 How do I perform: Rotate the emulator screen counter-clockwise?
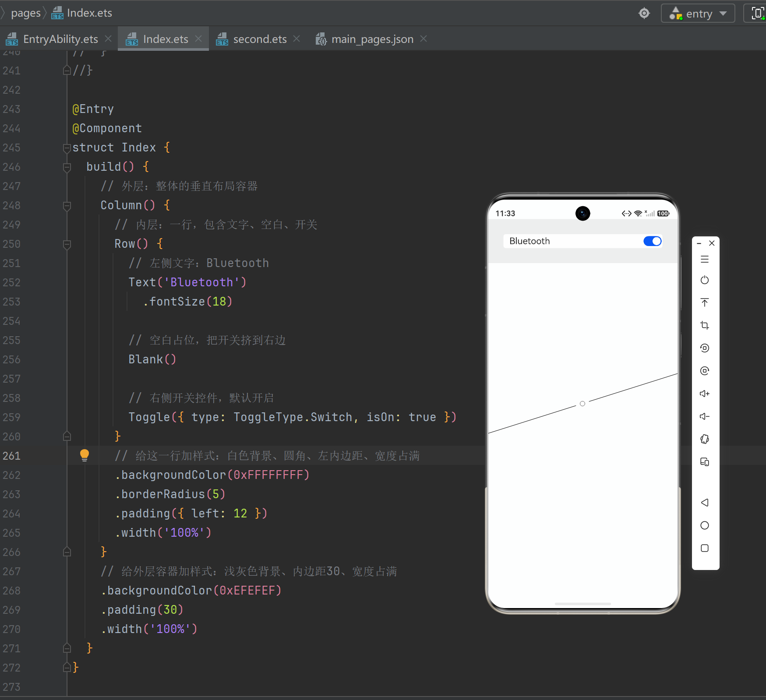tap(704, 348)
